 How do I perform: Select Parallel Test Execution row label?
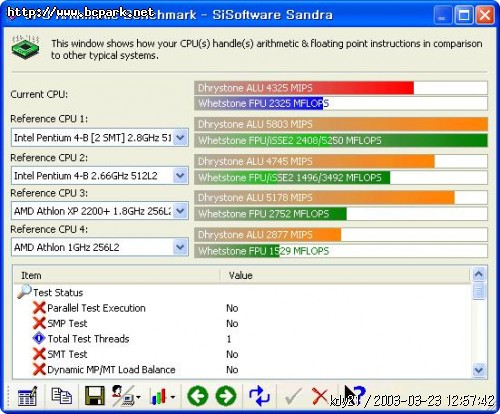pyautogui.click(x=96, y=308)
